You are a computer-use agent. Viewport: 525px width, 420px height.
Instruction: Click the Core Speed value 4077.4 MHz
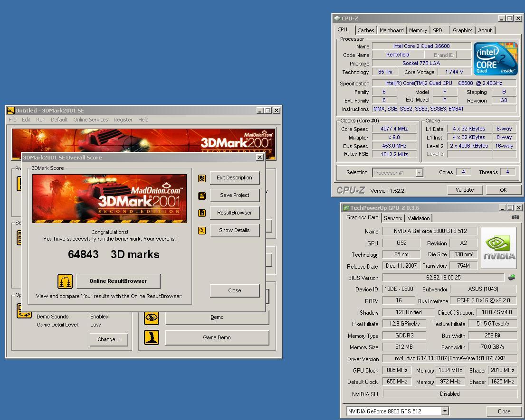click(394, 129)
